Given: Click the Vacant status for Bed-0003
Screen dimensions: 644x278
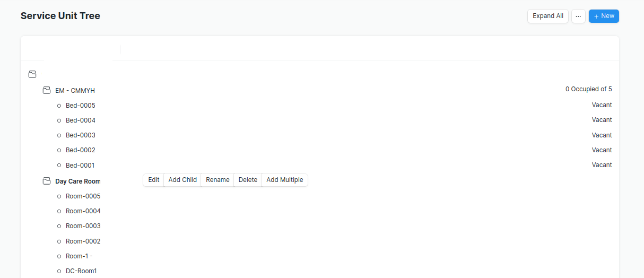Looking at the screenshot, I should [602, 135].
